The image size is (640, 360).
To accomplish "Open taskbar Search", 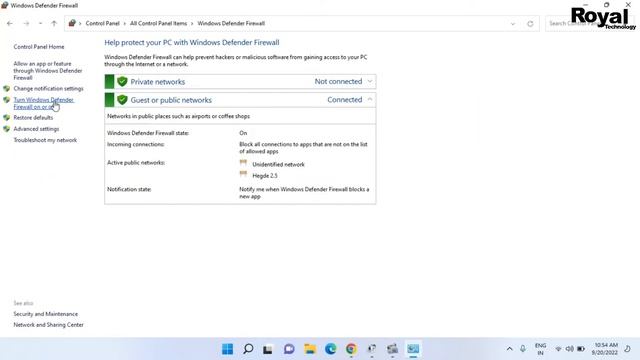I will [x=248, y=349].
